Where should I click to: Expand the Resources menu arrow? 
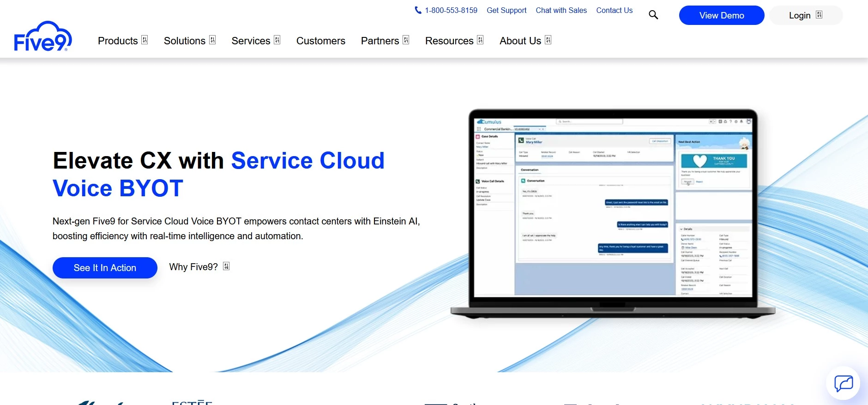click(x=480, y=40)
